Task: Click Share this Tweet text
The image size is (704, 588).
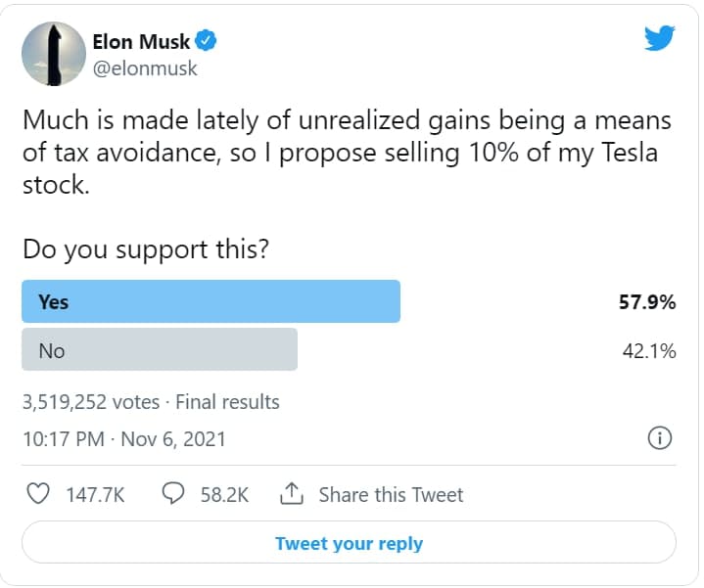Action: 391,495
